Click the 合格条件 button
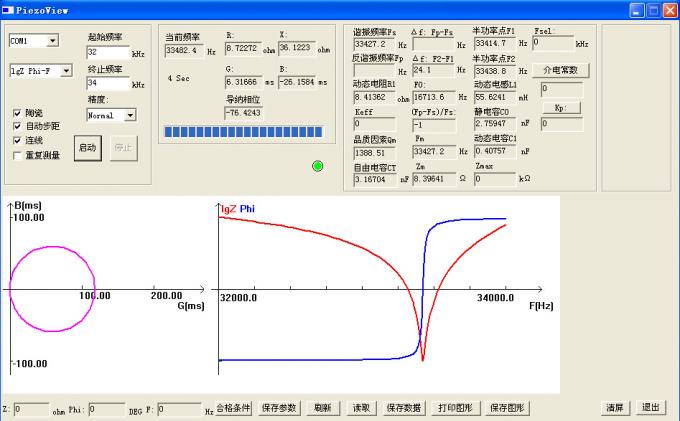The width and height of the screenshot is (680, 421). click(x=234, y=408)
